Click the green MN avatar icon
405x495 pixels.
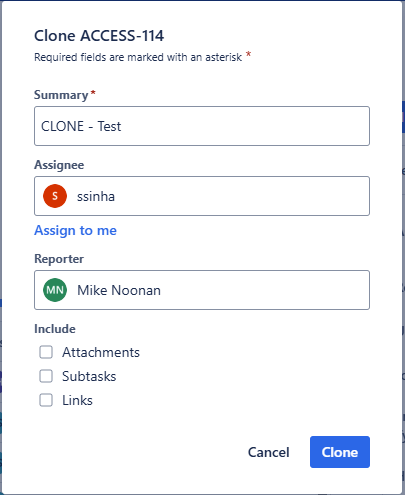55,290
